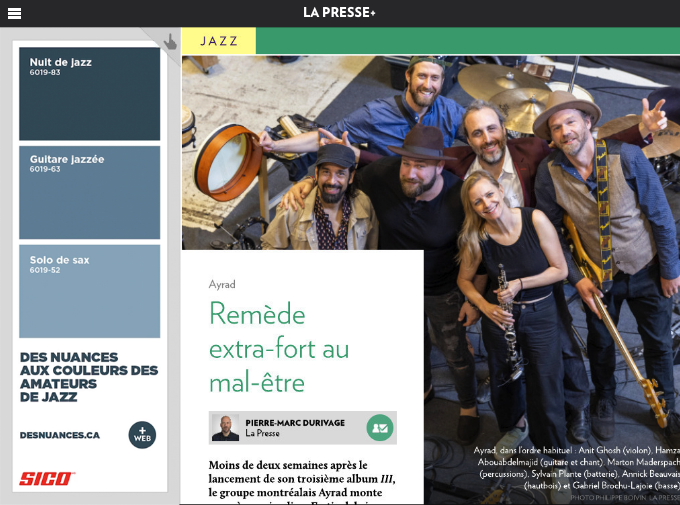Select the Guitare jazzée color swatch
680x505 pixels.
click(x=89, y=192)
